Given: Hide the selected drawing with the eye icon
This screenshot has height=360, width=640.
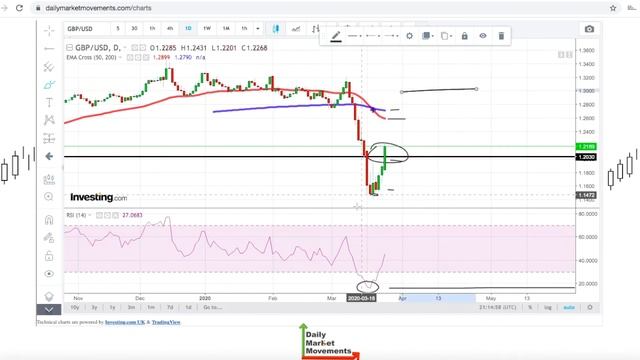Looking at the screenshot, I should pos(483,36).
